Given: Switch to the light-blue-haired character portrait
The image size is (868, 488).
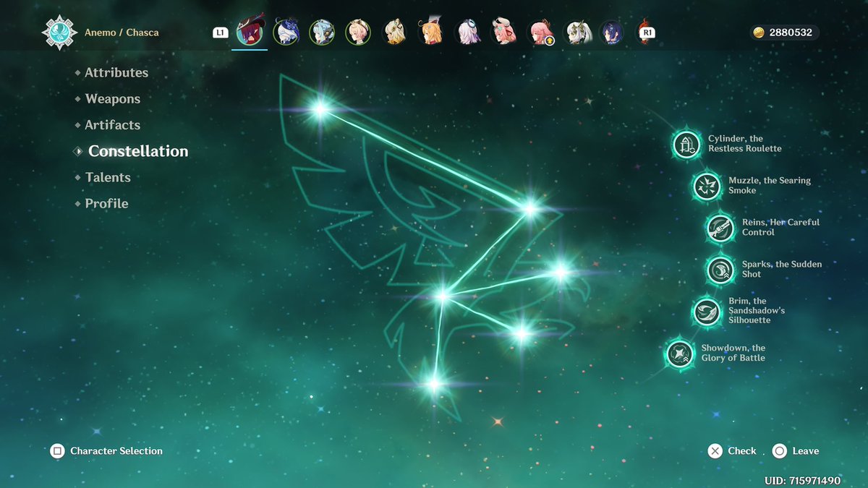Looking at the screenshot, I should pyautogui.click(x=322, y=32).
